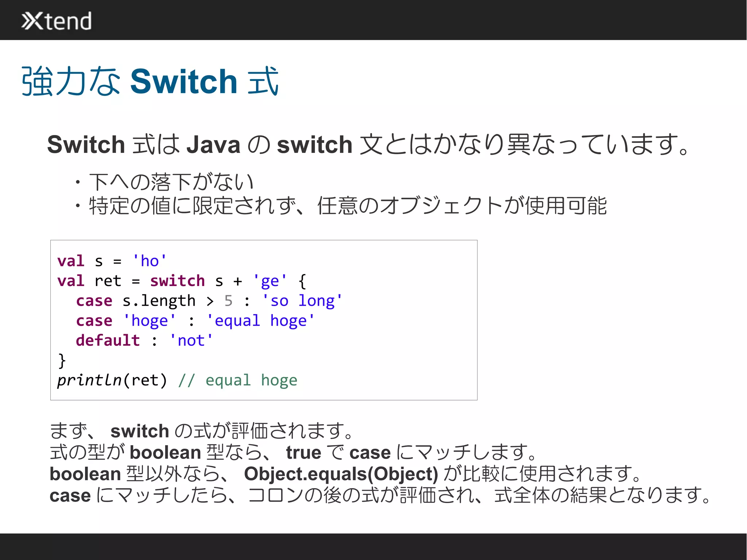Click the line 'まず、 switch の式が評価されます。'
The image size is (747, 560).
pos(202,431)
